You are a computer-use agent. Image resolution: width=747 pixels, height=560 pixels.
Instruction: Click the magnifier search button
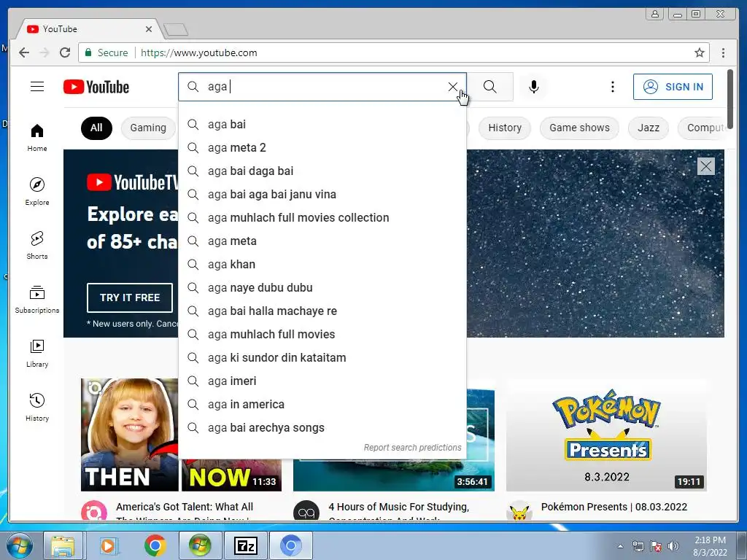click(x=489, y=87)
